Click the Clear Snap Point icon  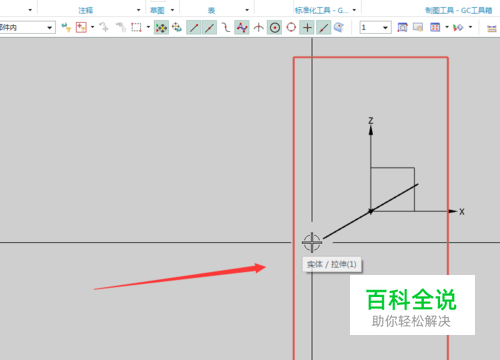177,27
